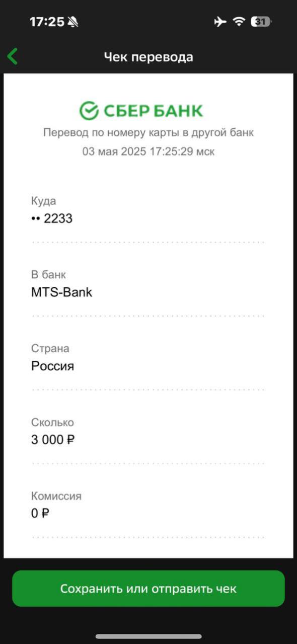This screenshot has height=644, width=297.
Task: Tap the 17:25 clock in status bar
Action: [47, 22]
